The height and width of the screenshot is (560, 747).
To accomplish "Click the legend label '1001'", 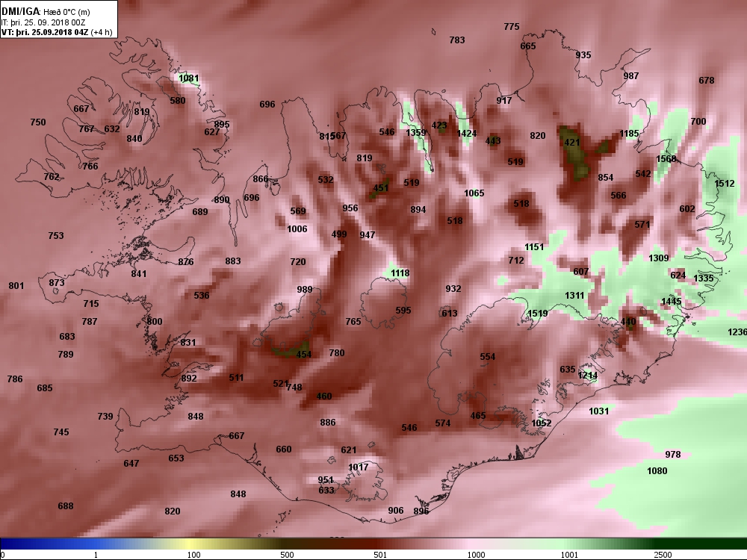I will click(x=569, y=555).
